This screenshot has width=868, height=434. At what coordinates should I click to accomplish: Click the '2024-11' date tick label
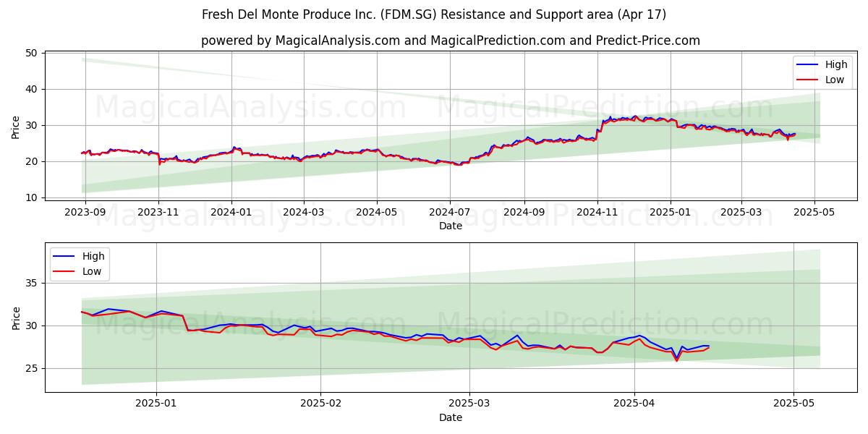597,213
